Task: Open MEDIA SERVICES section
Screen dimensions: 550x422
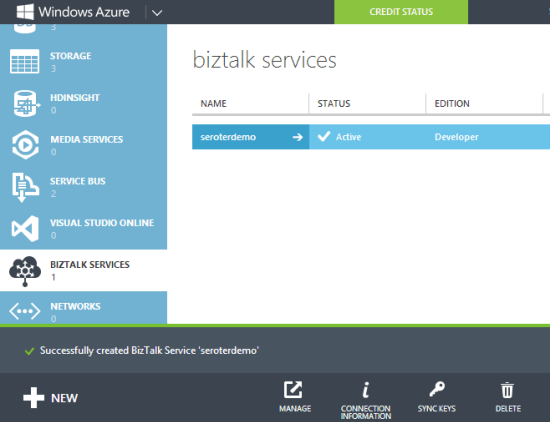Action: pos(87,139)
